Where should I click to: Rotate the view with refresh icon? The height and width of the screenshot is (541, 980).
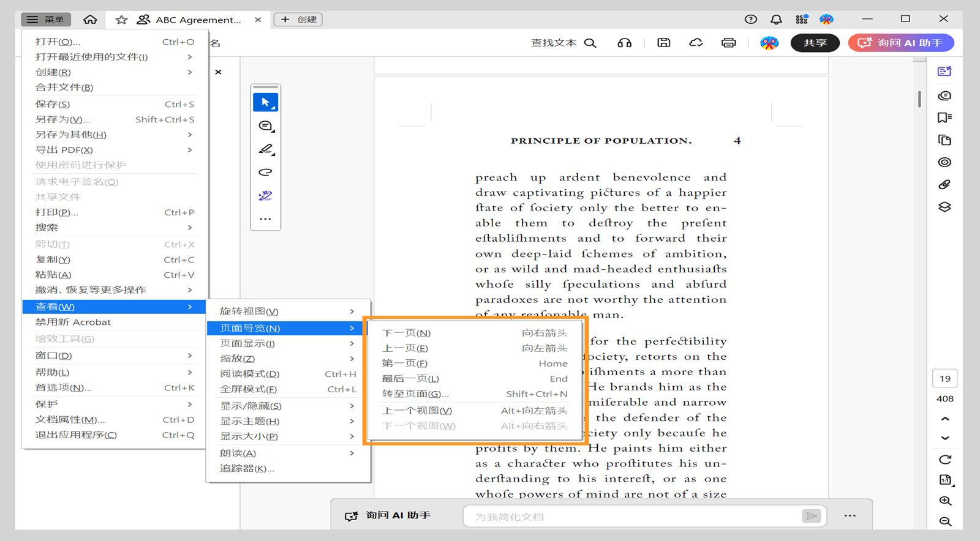tap(945, 460)
